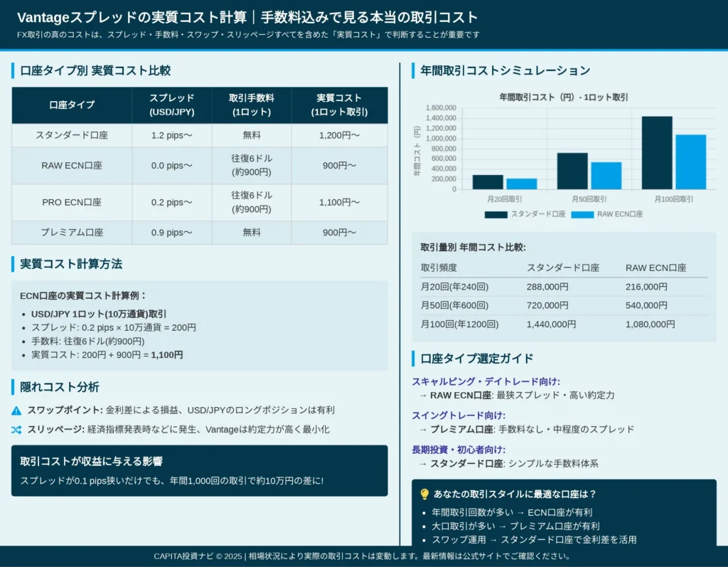
Task: Click the 0.0 pips〜 spread value
Action: pyautogui.click(x=172, y=166)
